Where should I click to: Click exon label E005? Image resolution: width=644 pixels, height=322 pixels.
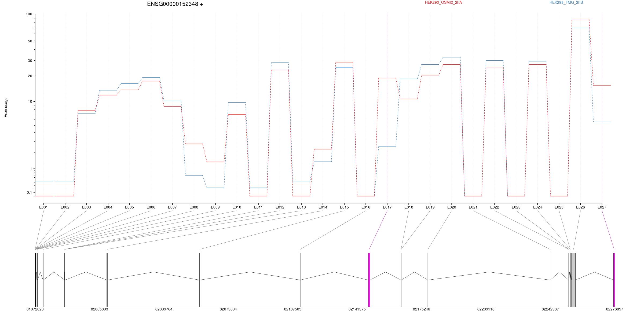click(x=129, y=207)
